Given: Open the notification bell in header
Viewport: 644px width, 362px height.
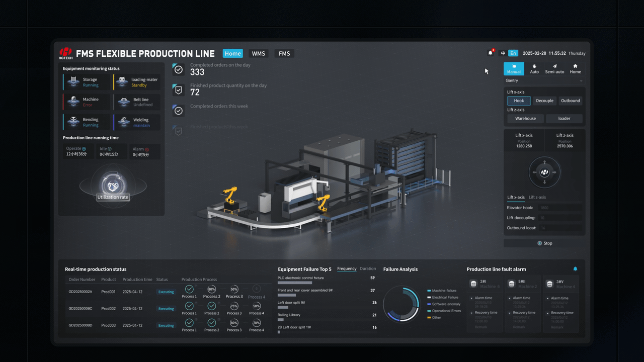Looking at the screenshot, I should tap(491, 53).
